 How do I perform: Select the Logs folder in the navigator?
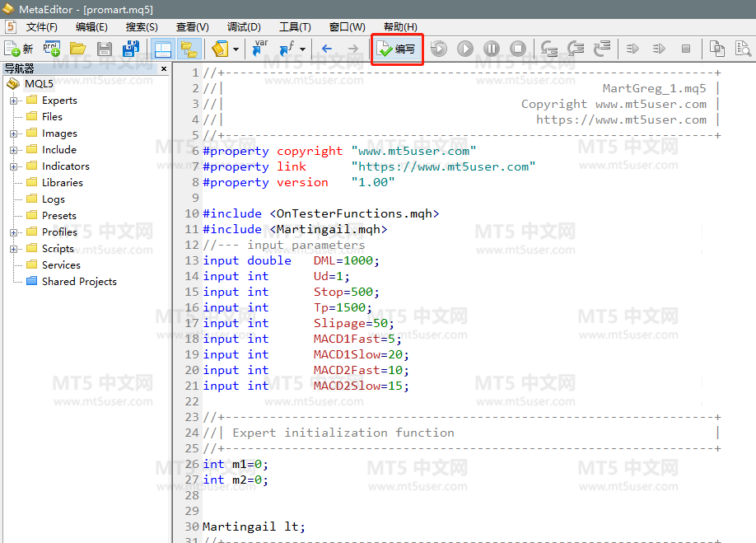(53, 199)
